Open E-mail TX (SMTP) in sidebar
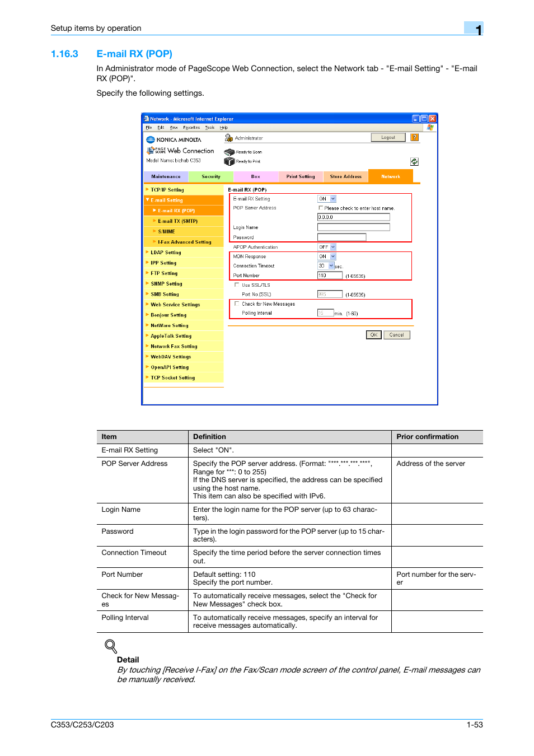534x756 pixels. (x=184, y=221)
